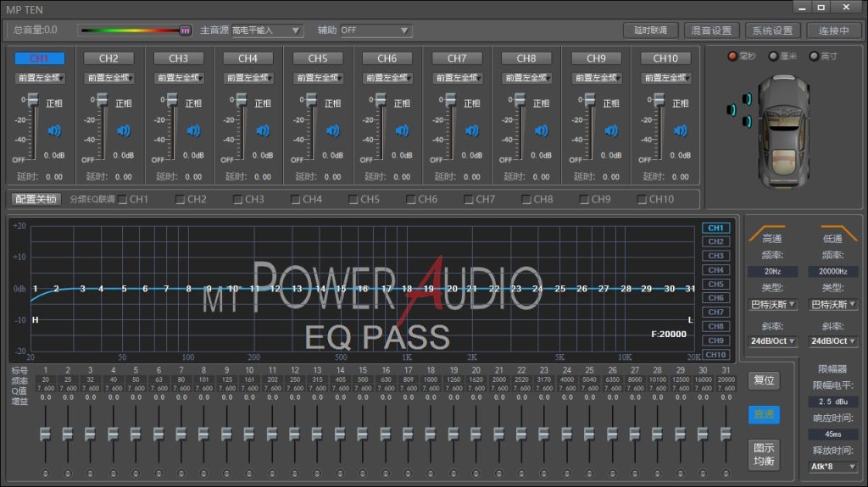The height and width of the screenshot is (487, 868).
Task: Select the 英寸 (inch) radio button
Action: tap(814, 56)
